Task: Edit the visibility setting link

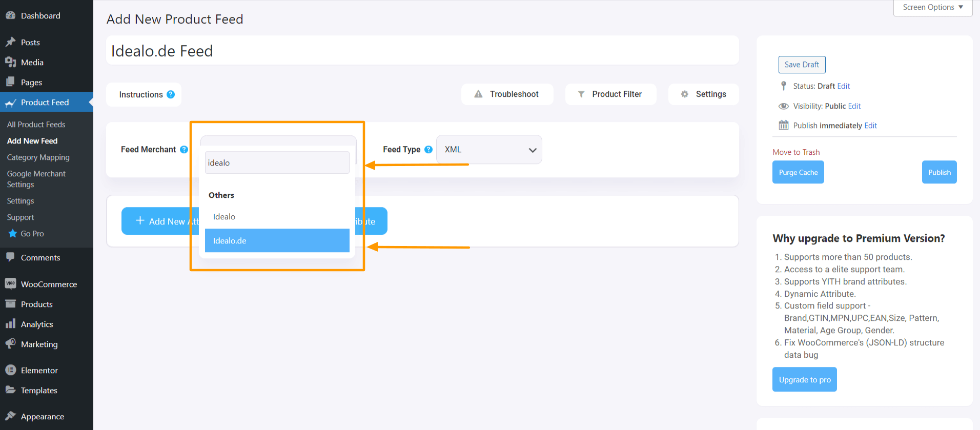Action: pos(854,106)
